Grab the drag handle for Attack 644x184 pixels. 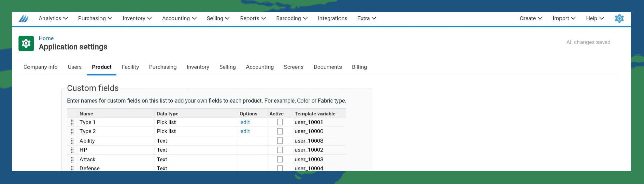point(72,160)
